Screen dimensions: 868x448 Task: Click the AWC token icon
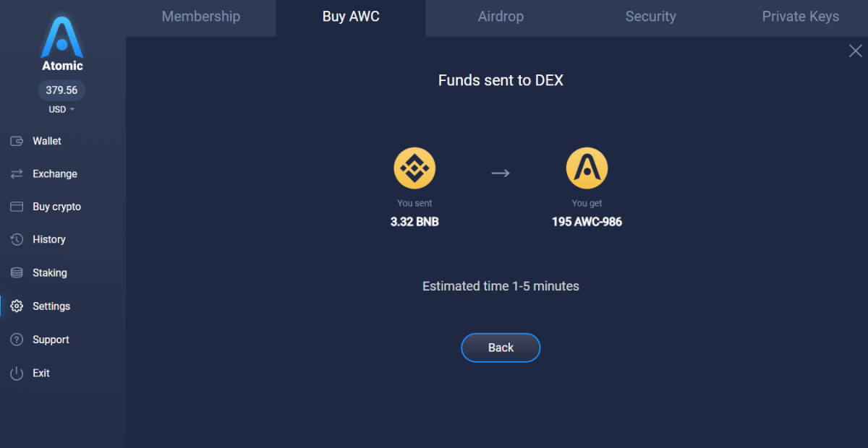pos(587,168)
